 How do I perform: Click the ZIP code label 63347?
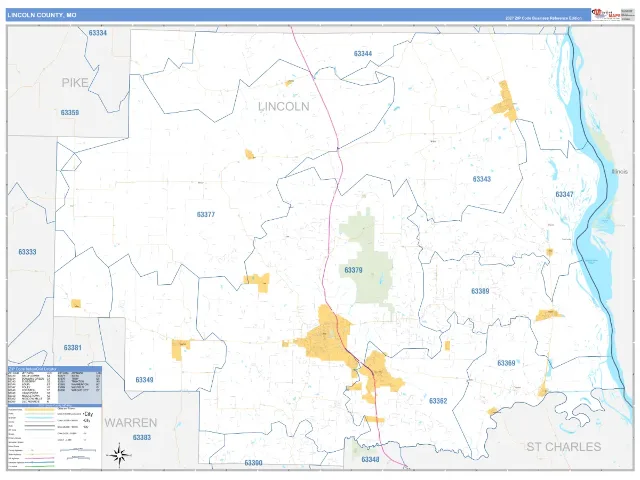(x=564, y=194)
